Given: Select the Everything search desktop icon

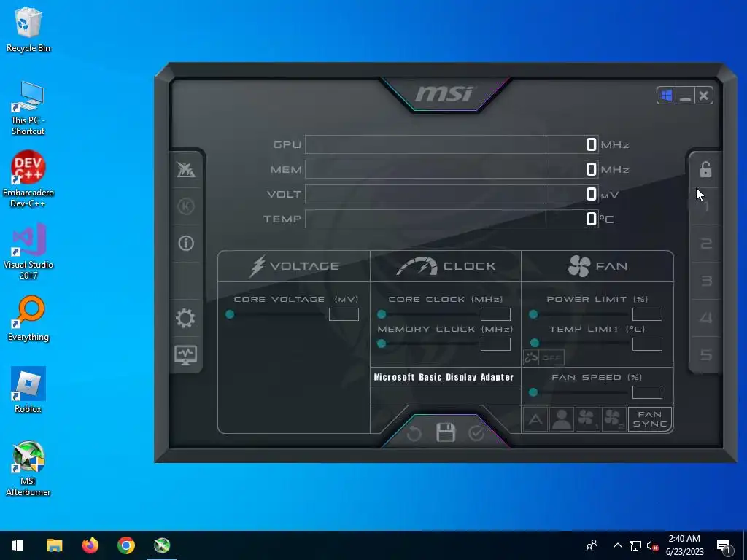Looking at the screenshot, I should 28,319.
